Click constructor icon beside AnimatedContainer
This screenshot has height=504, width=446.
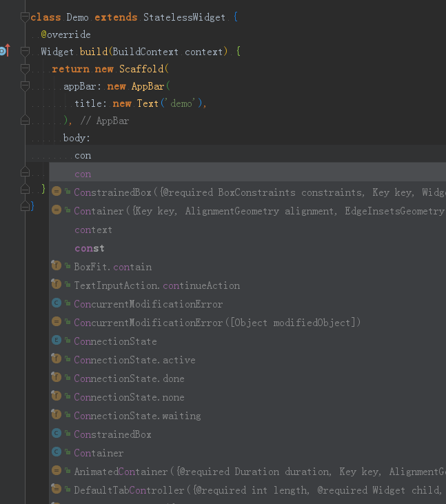(57, 470)
